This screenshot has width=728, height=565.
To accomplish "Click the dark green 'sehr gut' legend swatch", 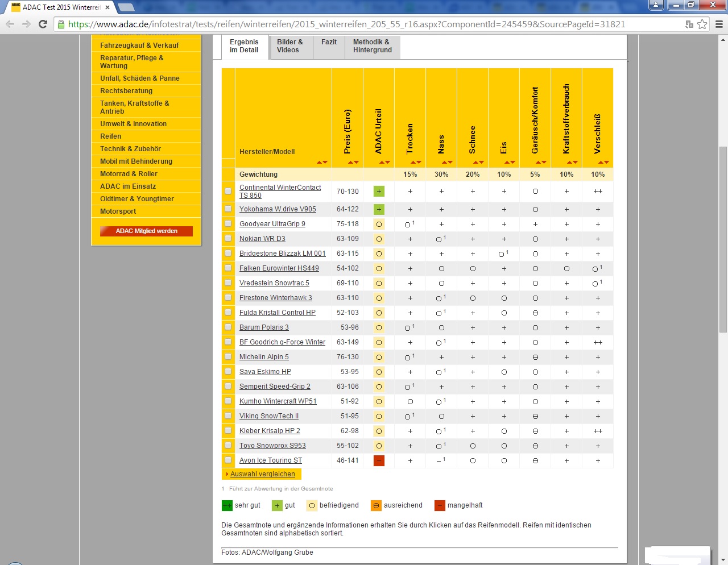I will pos(227,505).
